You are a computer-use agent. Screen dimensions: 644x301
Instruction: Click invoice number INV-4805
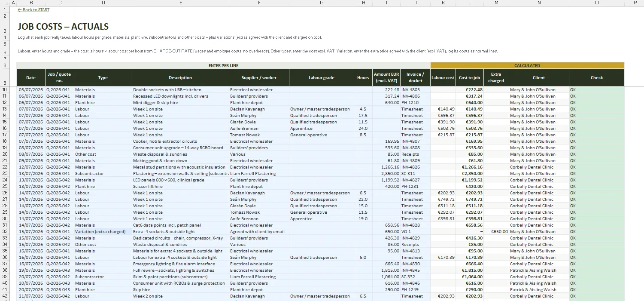pyautogui.click(x=415, y=90)
